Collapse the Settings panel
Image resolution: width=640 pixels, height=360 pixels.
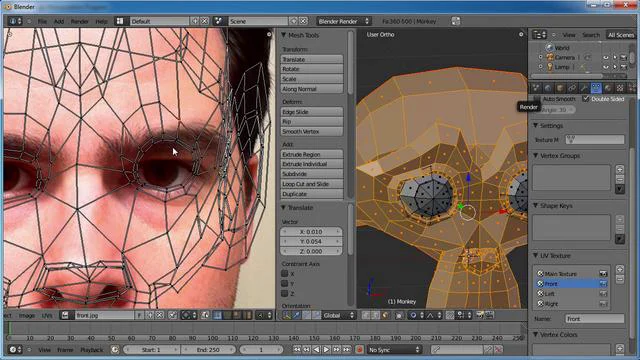tap(536, 126)
